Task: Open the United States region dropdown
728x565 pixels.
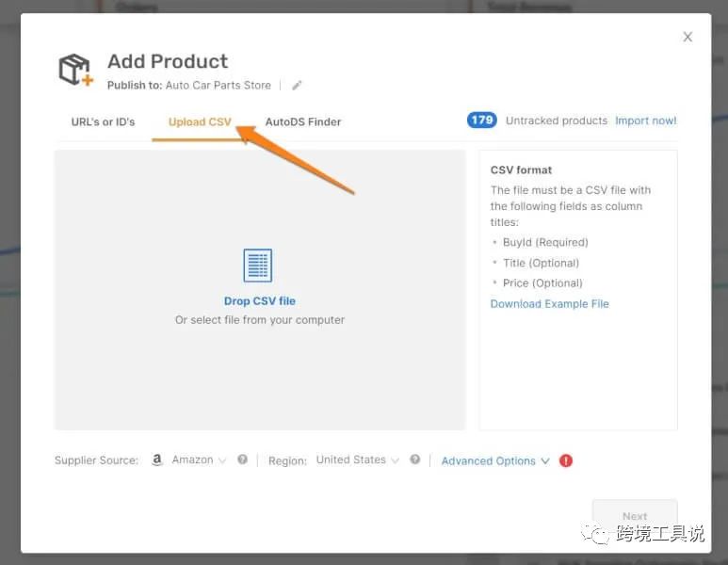Action: pos(357,460)
